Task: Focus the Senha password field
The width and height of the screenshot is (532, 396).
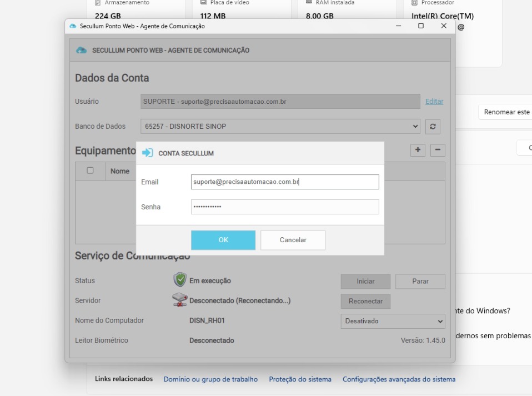Action: pos(285,207)
